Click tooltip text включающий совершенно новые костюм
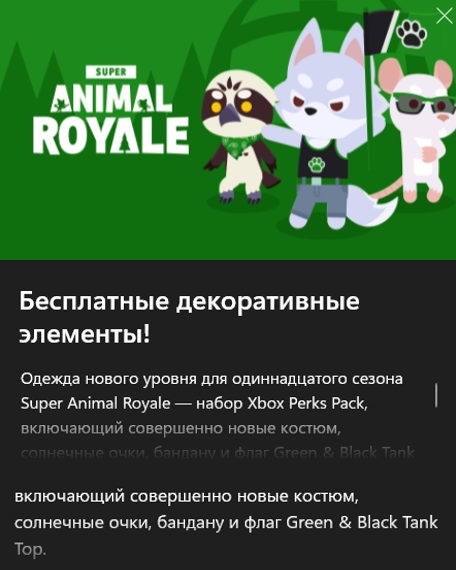The width and height of the screenshot is (456, 570). tap(186, 496)
